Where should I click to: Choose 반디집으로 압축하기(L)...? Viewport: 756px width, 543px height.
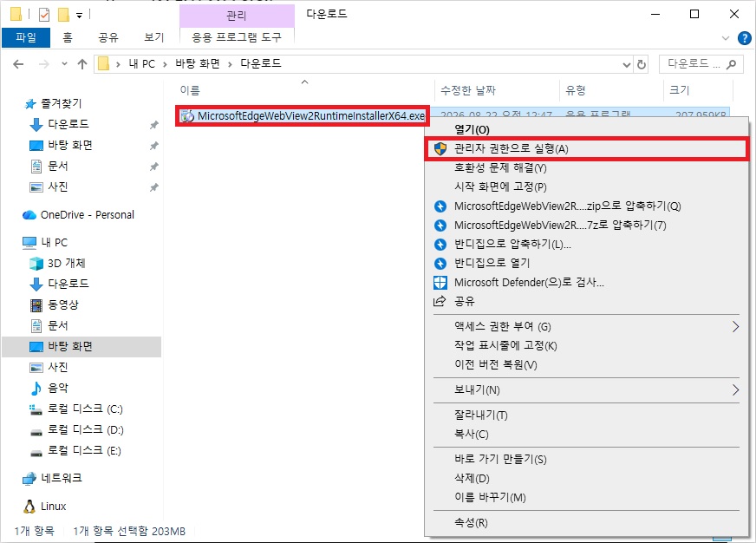586,244
